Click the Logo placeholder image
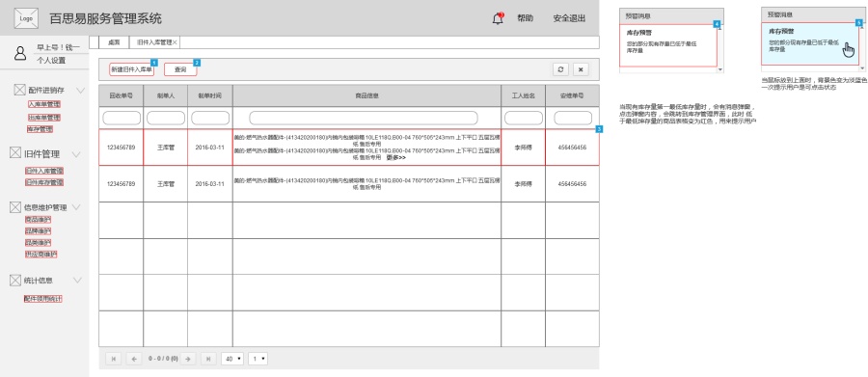 point(26,18)
